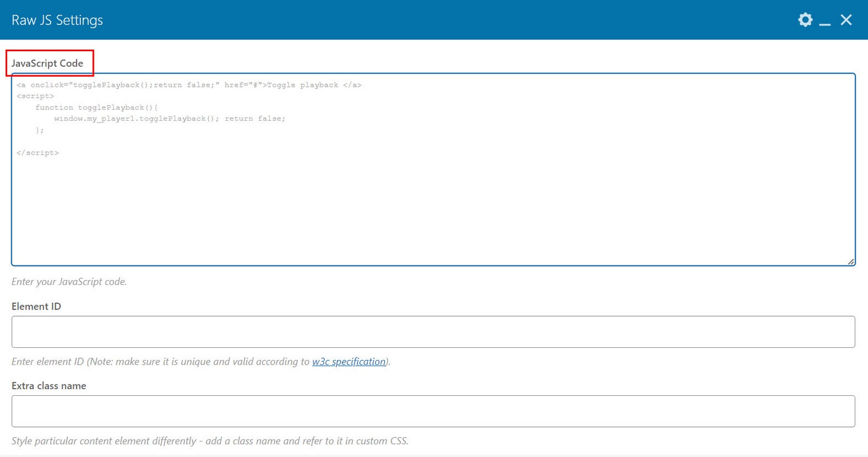Click the 'Style particular content element' hint text
Image resolution: width=868 pixels, height=457 pixels.
(x=210, y=441)
